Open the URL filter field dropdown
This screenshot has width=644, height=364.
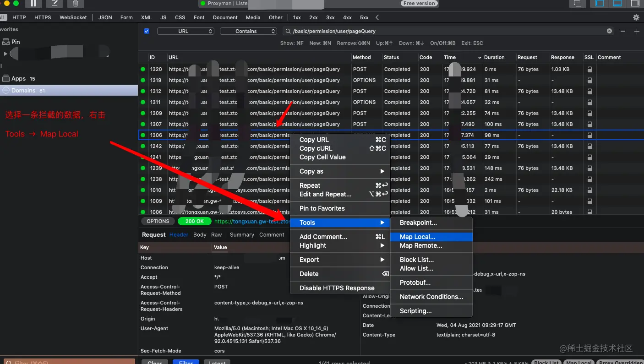click(186, 31)
